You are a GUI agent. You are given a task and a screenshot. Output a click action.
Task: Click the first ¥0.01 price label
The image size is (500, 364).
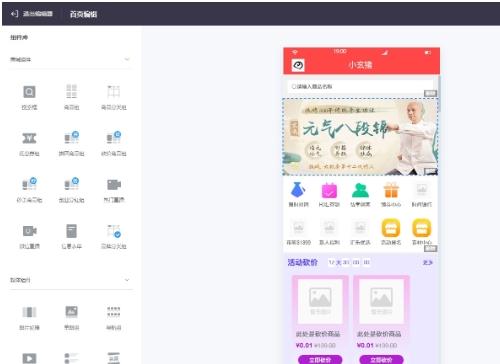tap(304, 345)
